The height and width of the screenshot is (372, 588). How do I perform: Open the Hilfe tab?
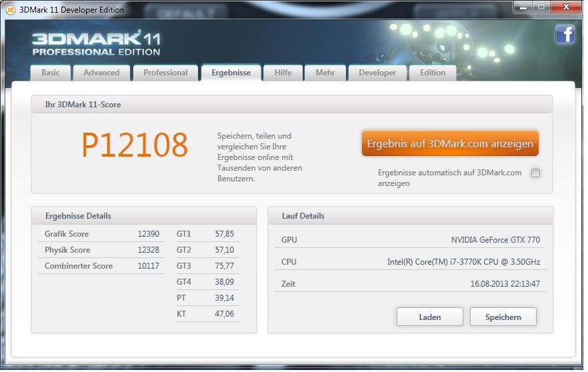click(x=283, y=73)
